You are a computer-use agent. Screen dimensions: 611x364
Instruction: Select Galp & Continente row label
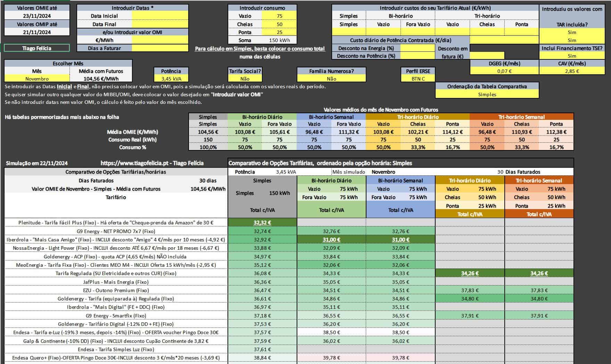[x=116, y=341]
